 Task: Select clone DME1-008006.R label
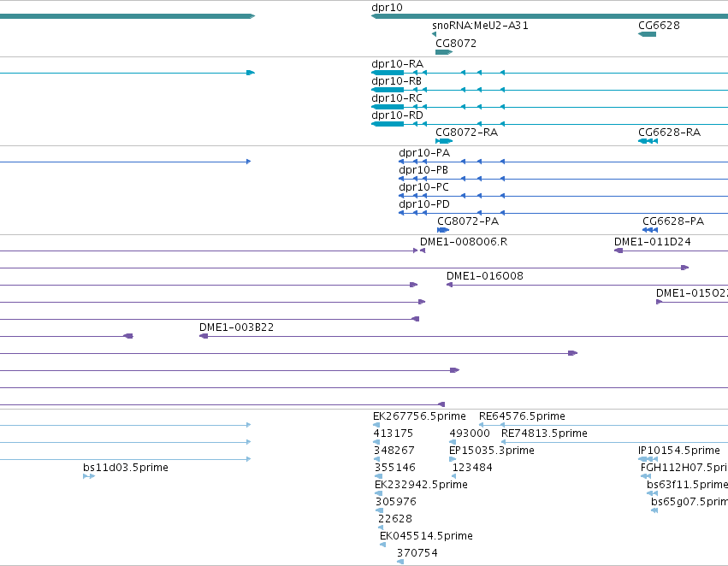pyautogui.click(x=464, y=242)
